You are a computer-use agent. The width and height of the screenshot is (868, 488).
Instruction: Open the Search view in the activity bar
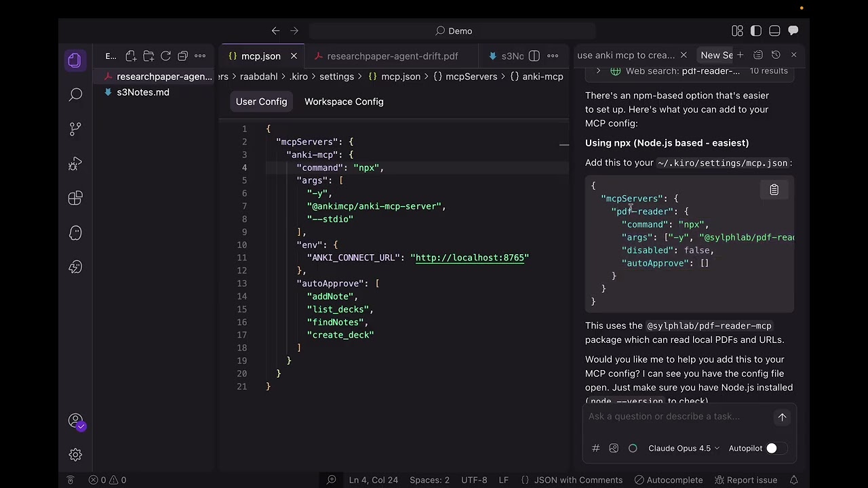[75, 94]
